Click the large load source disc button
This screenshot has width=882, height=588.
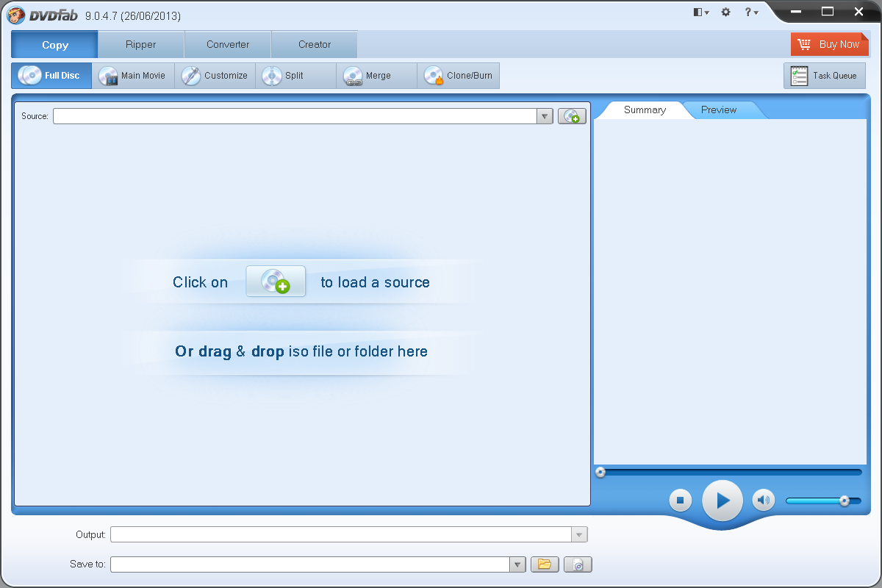(x=276, y=282)
